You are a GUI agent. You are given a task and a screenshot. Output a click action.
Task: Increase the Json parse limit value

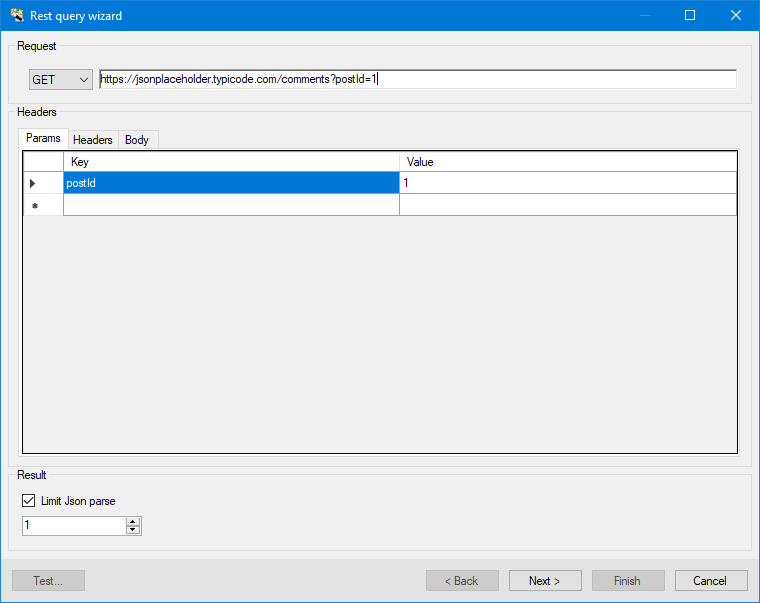pyautogui.click(x=133, y=521)
